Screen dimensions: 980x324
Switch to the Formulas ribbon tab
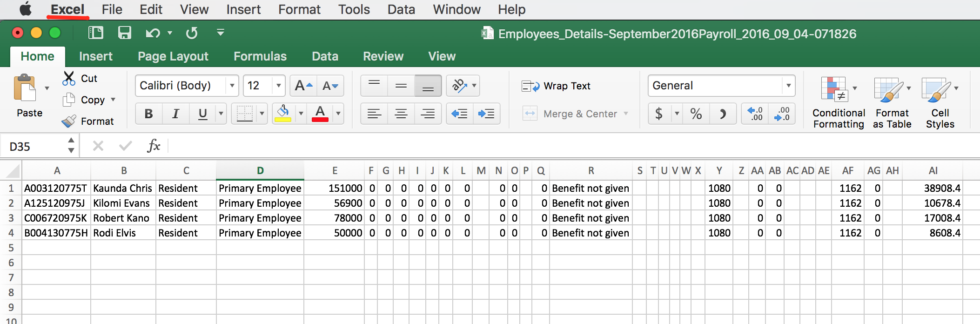pyautogui.click(x=260, y=56)
